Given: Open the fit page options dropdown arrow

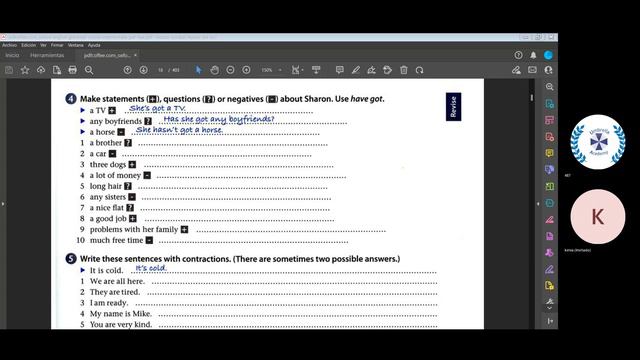Looking at the screenshot, I should [x=302, y=70].
